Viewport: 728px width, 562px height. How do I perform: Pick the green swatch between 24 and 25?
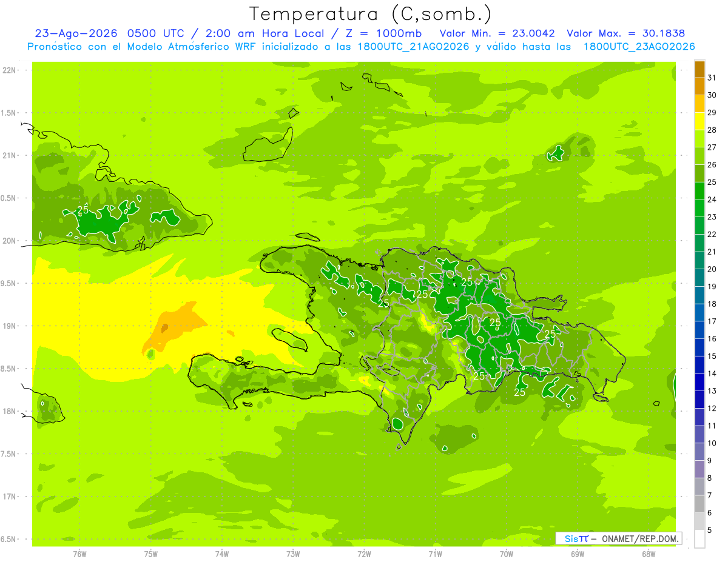[x=699, y=191]
